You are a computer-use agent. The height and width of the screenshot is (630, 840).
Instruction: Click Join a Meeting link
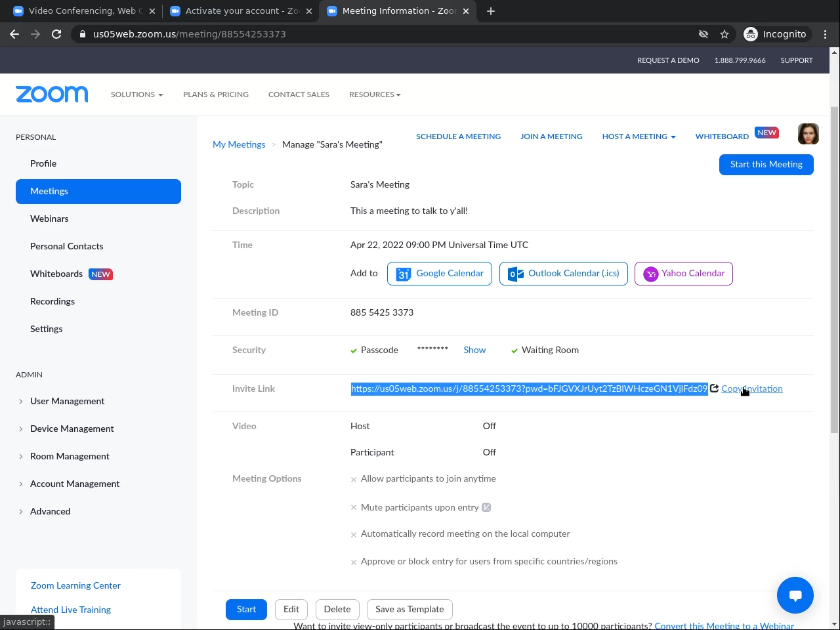coord(551,136)
